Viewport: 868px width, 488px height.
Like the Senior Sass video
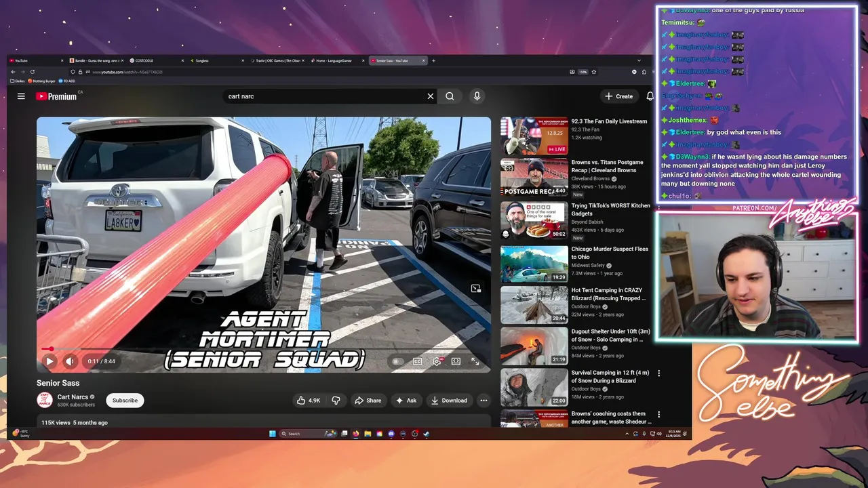coord(309,401)
